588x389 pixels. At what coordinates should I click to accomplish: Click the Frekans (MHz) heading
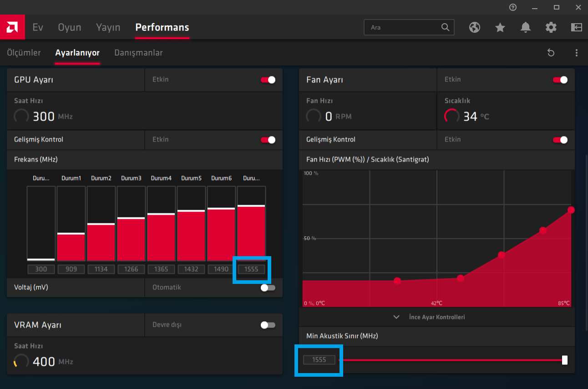pyautogui.click(x=36, y=160)
